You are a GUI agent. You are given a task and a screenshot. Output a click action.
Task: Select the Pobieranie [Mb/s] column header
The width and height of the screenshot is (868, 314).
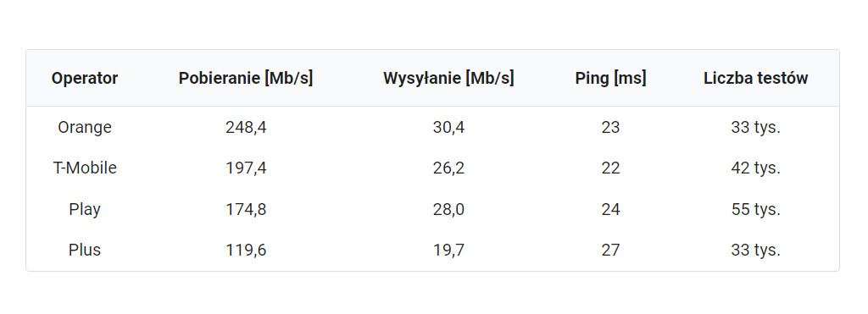246,79
